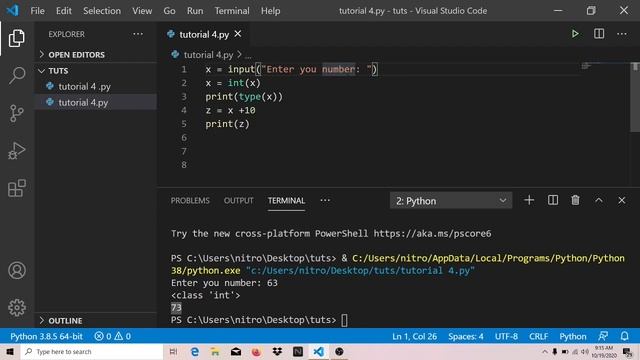
Task: Click Ln 1, Col 26 go to line
Action: point(414,336)
